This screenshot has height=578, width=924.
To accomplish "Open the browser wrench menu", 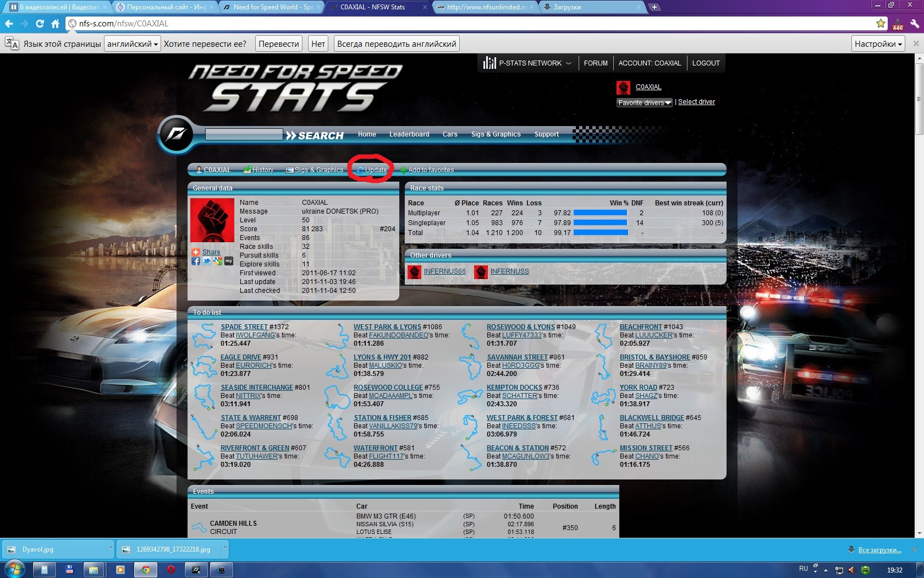I will (914, 24).
